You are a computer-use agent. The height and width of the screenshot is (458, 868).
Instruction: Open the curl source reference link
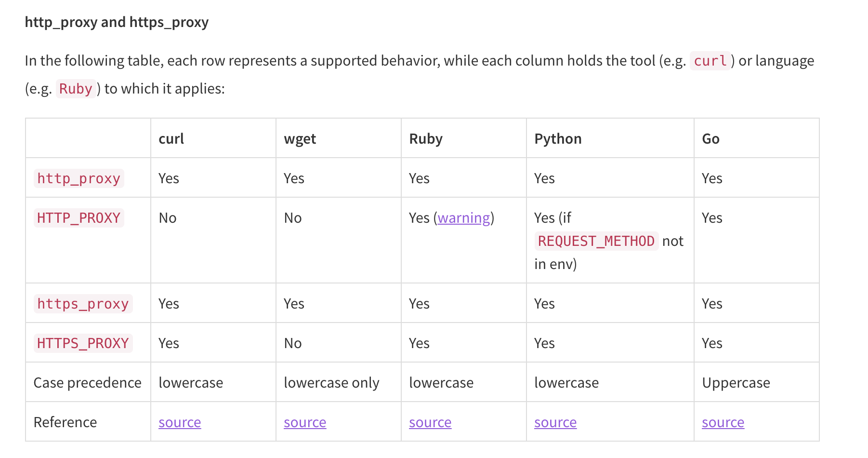[180, 422]
